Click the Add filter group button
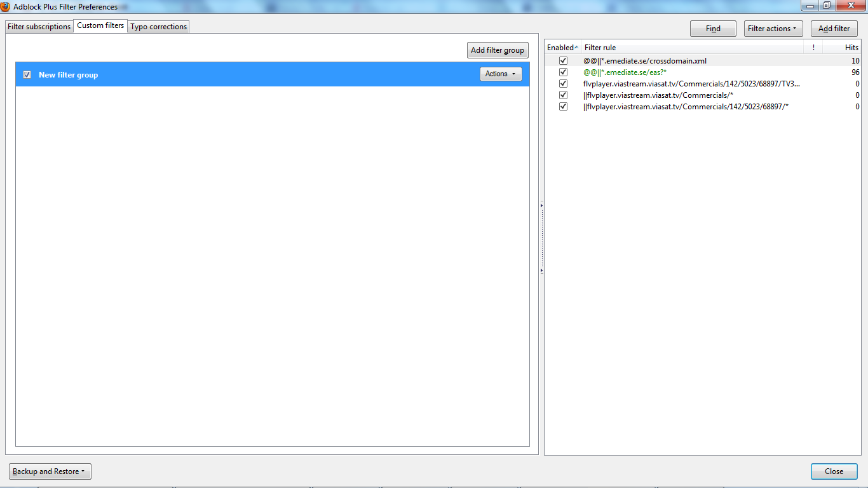The image size is (868, 488). point(498,50)
